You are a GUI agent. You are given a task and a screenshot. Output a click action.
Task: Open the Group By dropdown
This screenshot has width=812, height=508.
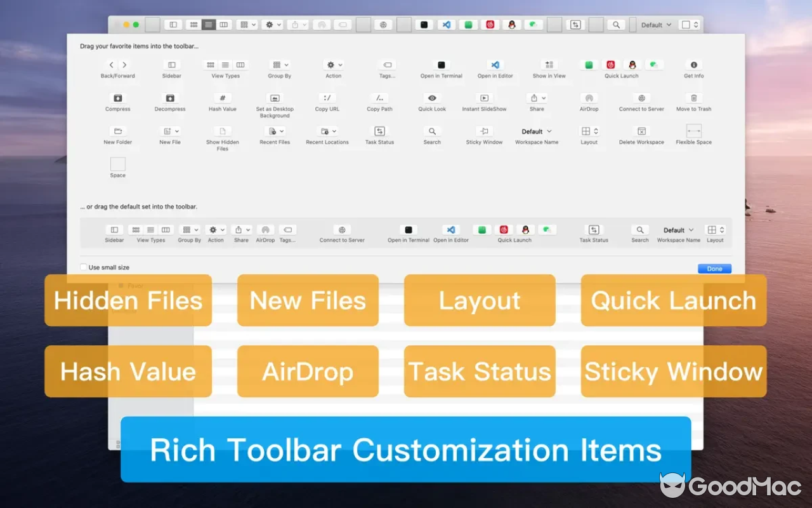[x=280, y=65]
